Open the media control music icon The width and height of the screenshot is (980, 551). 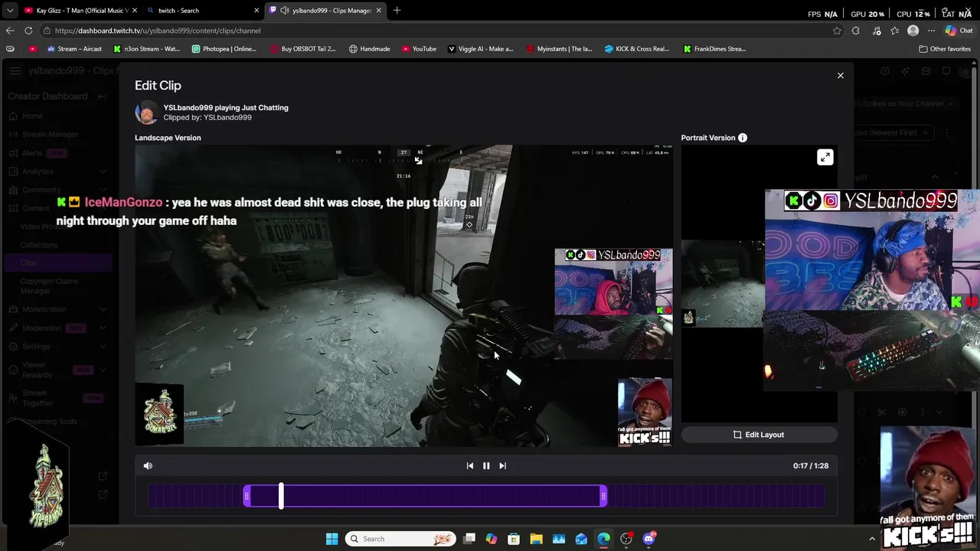coord(877,31)
